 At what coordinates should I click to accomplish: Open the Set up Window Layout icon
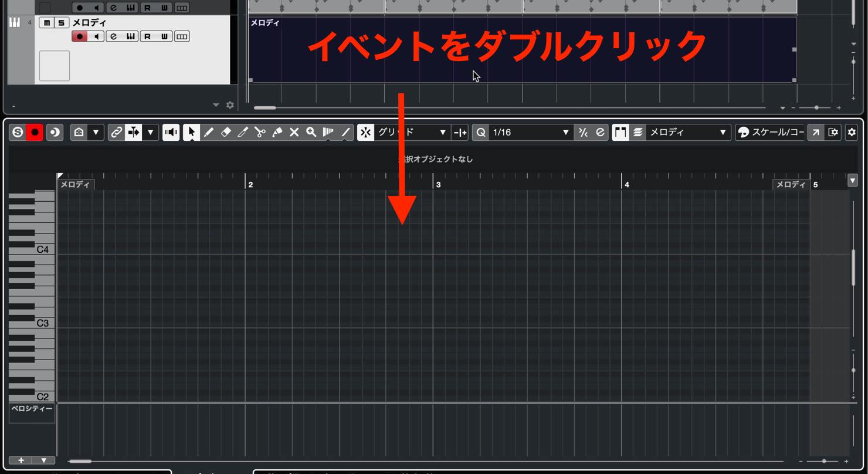(833, 133)
